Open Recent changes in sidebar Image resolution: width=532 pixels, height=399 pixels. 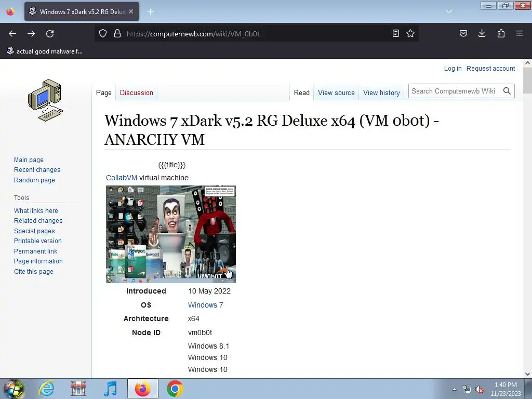[x=37, y=170]
